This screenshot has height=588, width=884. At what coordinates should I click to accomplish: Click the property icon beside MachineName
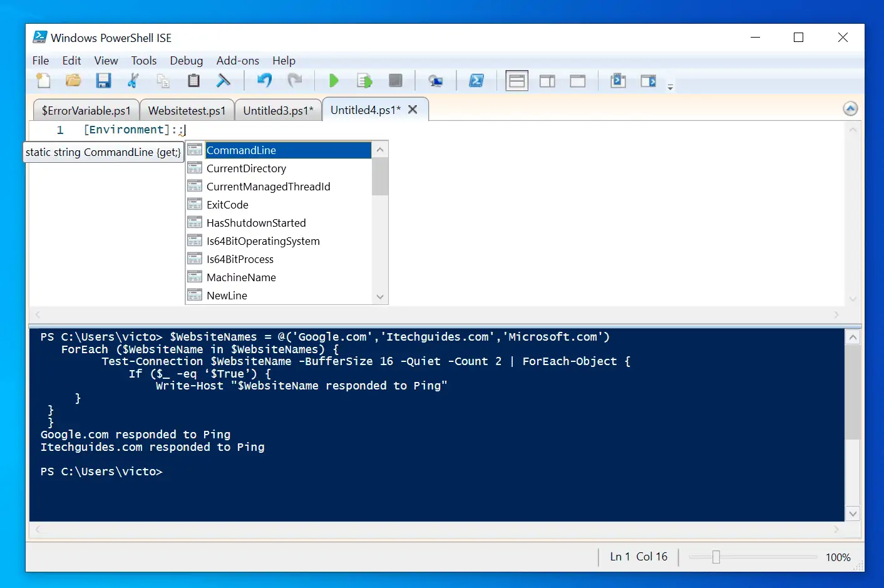pos(195,277)
